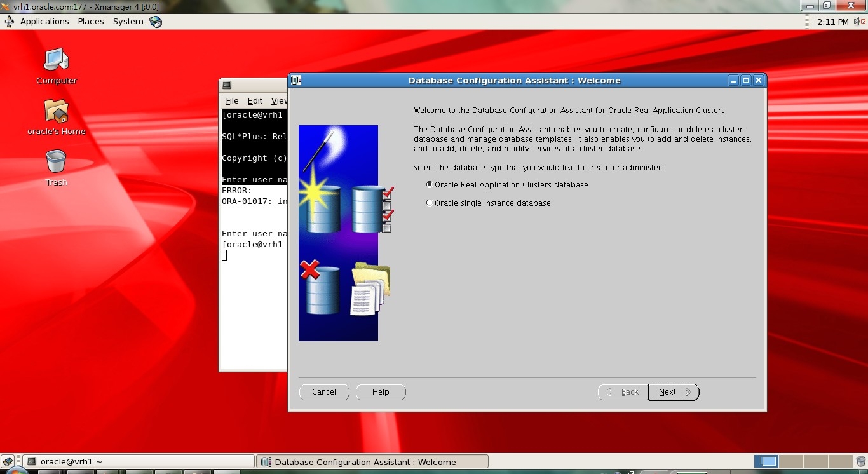Close the Database Configuration Assistant window

click(x=758, y=81)
